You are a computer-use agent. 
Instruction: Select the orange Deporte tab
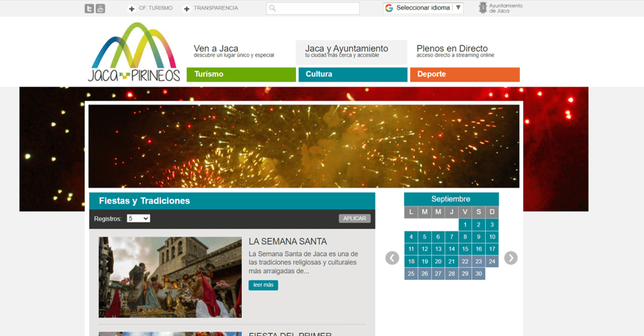click(465, 75)
